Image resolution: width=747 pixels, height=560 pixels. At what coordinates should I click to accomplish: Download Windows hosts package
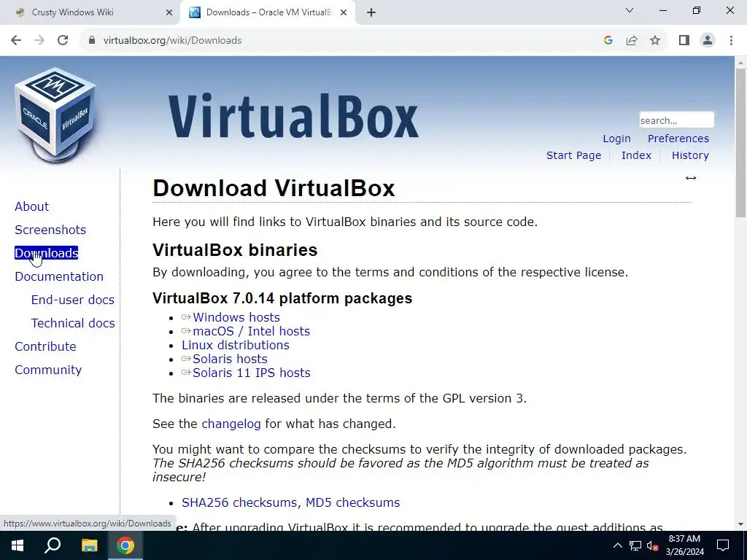pos(236,318)
